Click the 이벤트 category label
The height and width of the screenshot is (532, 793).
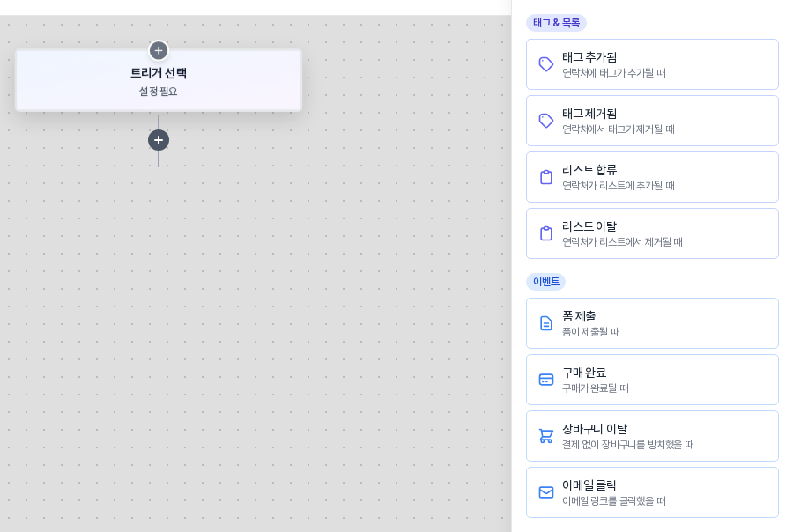[x=546, y=282]
